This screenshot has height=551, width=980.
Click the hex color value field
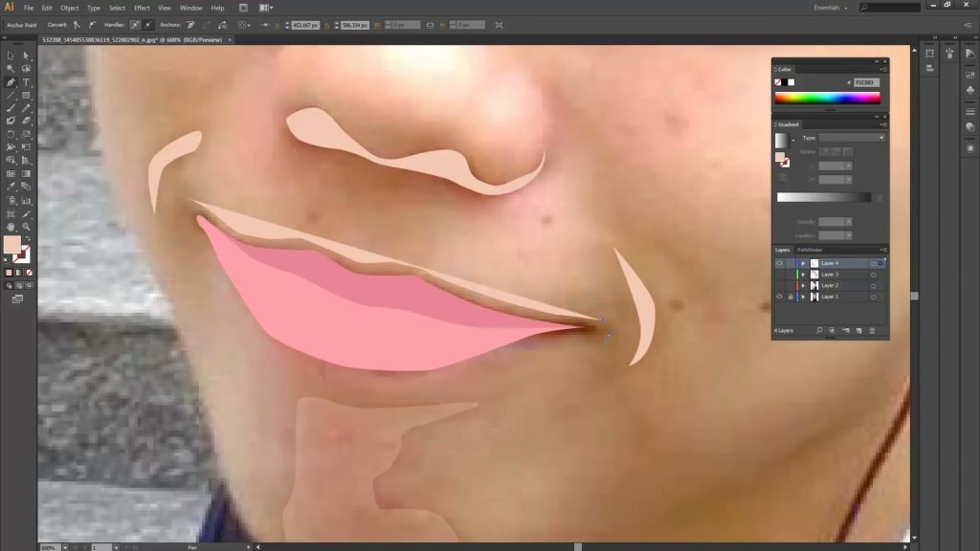pos(866,82)
